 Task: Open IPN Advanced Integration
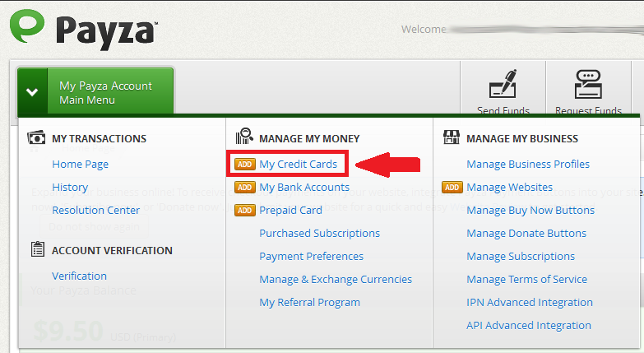(530, 303)
